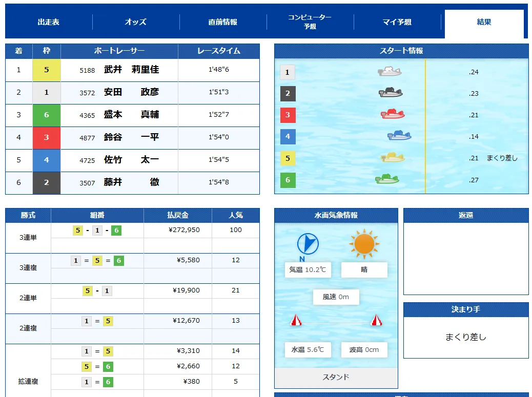Screen dimensions: 532x397
Task: Click the スタンド button
Action: point(336,377)
